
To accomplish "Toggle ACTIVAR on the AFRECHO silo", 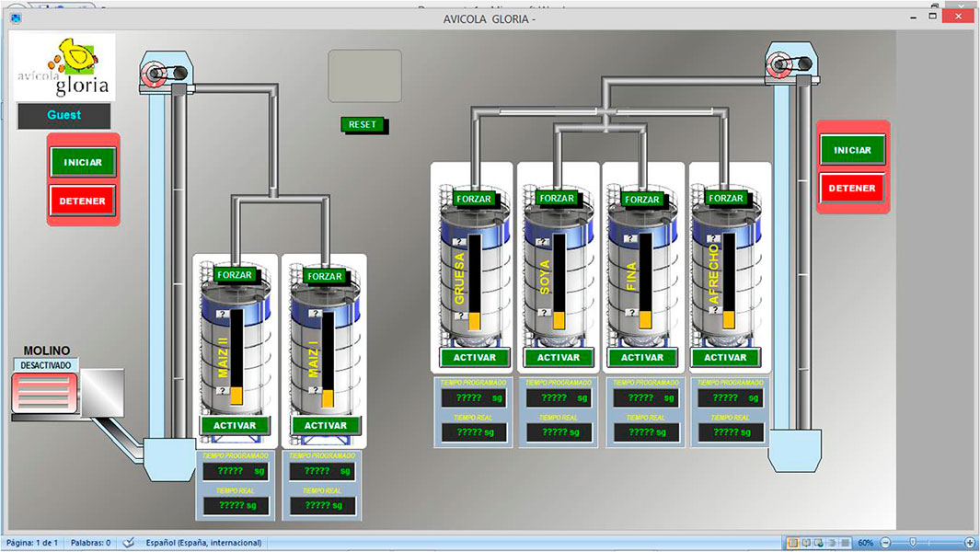I will pyautogui.click(x=725, y=357).
